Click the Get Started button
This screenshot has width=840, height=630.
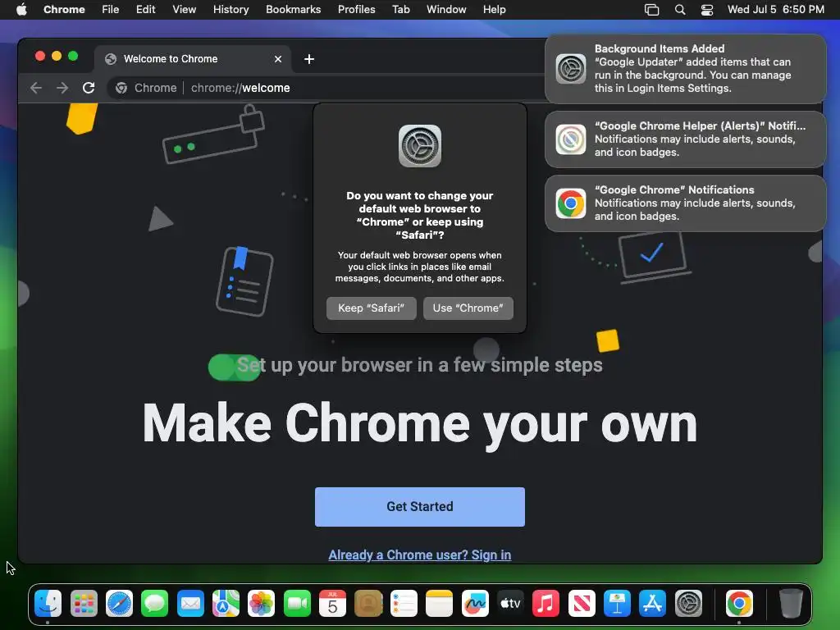(420, 507)
